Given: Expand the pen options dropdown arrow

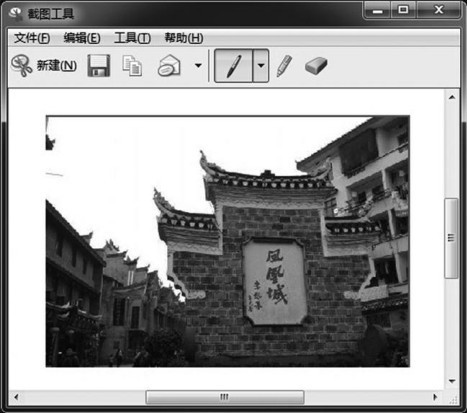Looking at the screenshot, I should [x=261, y=66].
